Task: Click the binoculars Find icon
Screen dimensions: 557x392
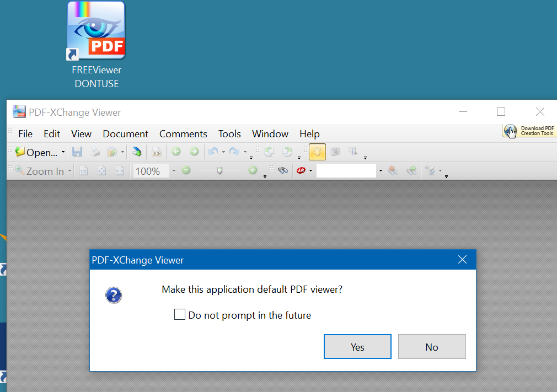Action: [x=283, y=171]
